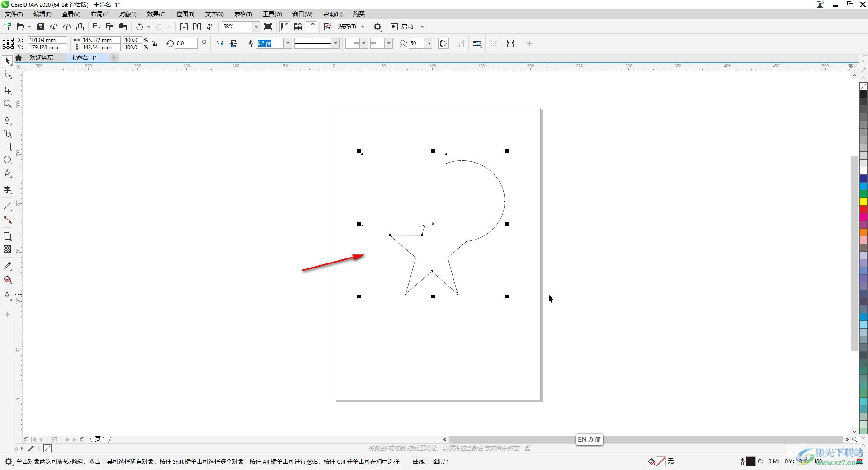
Task: Switch to the 欢迎屏幕 tab
Action: 42,57
